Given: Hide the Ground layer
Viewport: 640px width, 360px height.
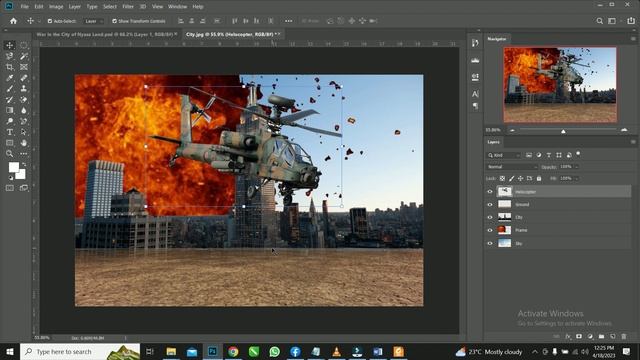Looking at the screenshot, I should [490, 204].
